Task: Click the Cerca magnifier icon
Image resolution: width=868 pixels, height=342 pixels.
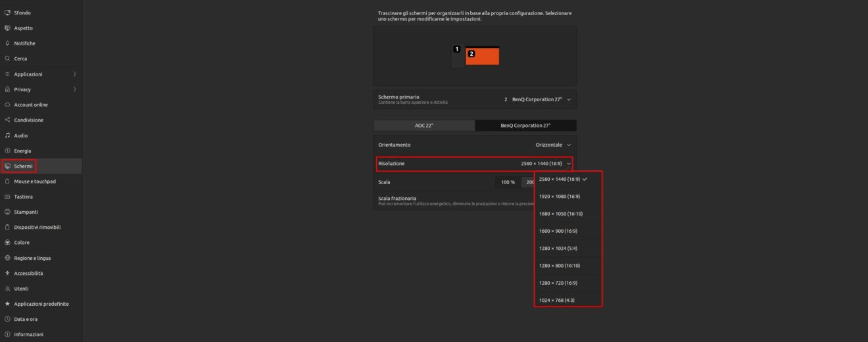Action: pos(7,59)
